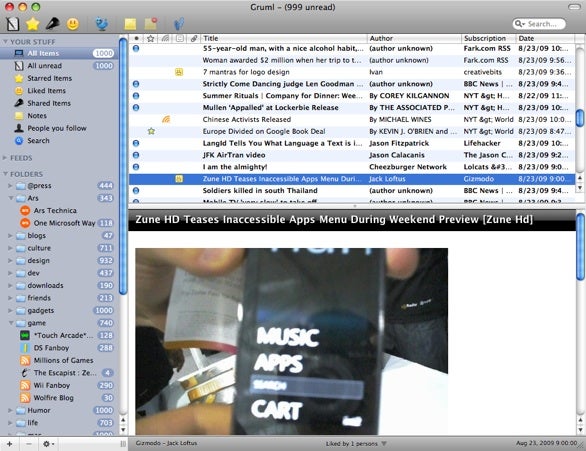
Task: Click the unread newspaper toolbar icon
Action: (12, 24)
